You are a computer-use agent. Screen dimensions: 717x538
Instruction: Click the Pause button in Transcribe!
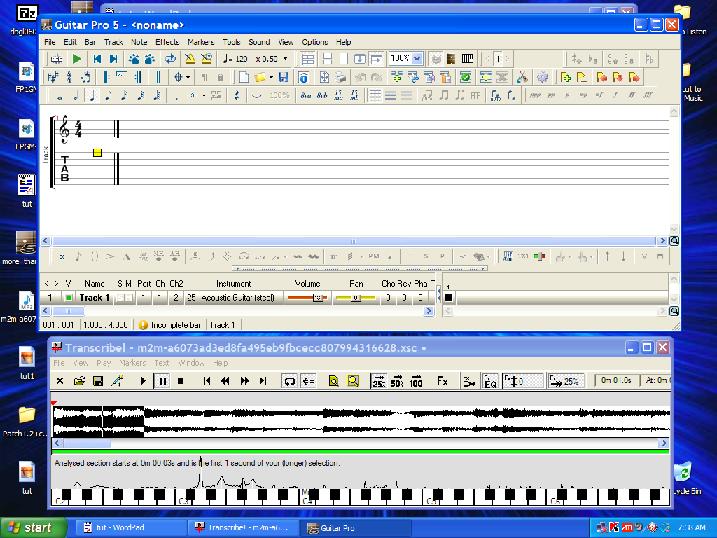click(x=162, y=381)
